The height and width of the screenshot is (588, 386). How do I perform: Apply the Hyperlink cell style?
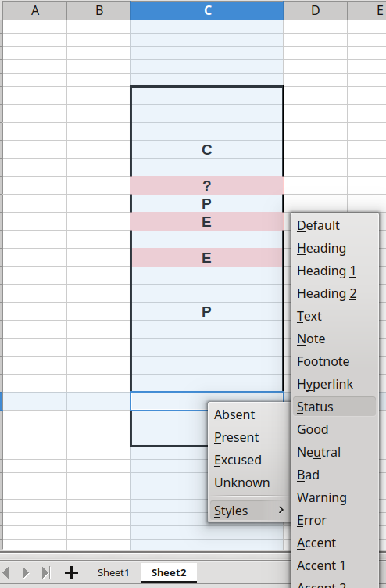pos(334,384)
